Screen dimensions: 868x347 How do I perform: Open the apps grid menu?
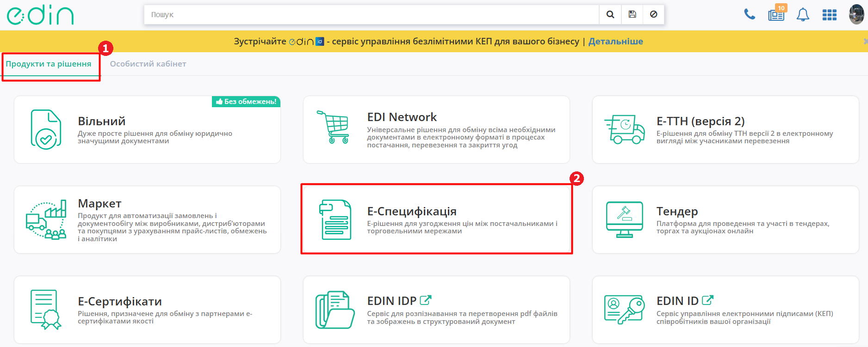(x=829, y=15)
